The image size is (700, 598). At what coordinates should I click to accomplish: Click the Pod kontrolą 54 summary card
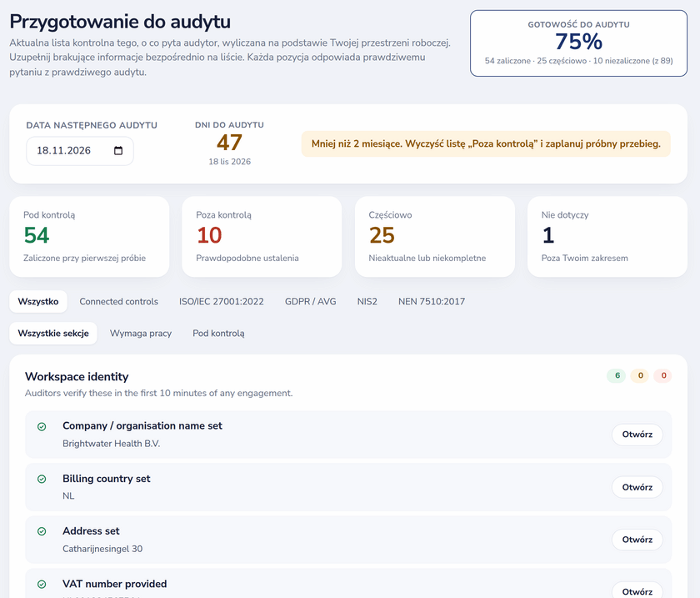(89, 237)
